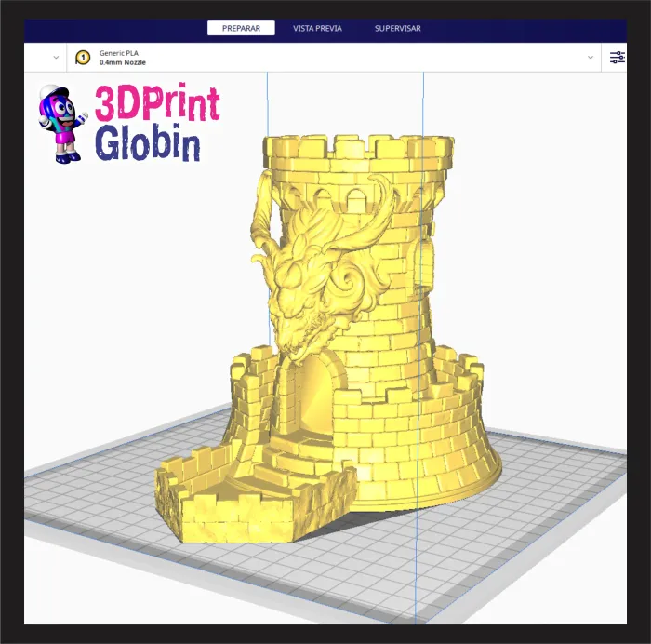Open the print settings sliders icon
Viewport: 651px width, 644px height.
[x=617, y=58]
